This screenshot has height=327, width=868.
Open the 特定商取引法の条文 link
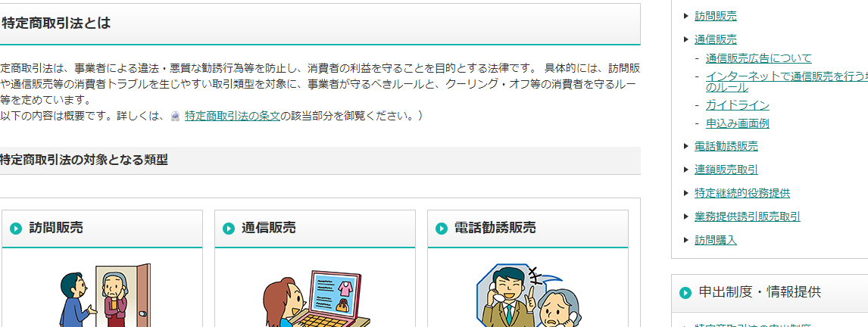(233, 117)
